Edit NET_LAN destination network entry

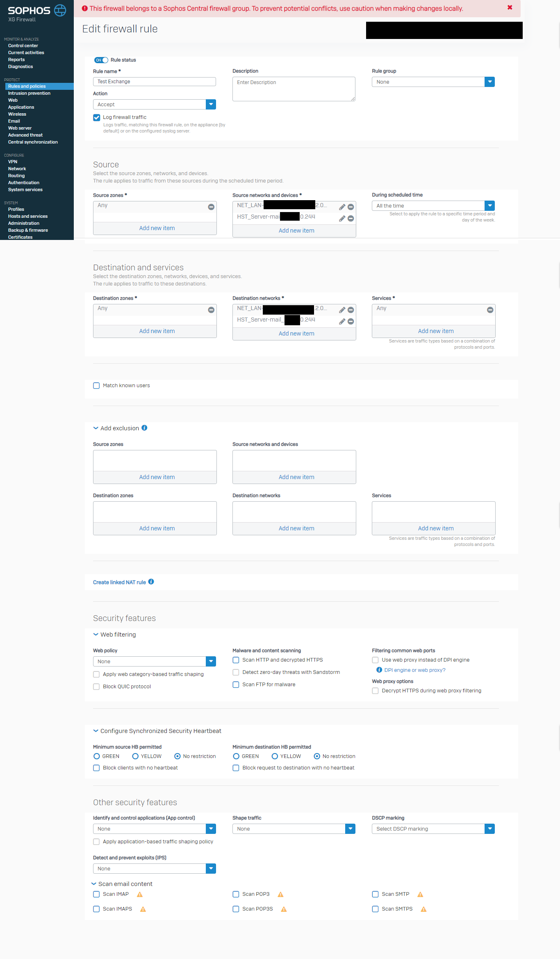coord(342,310)
